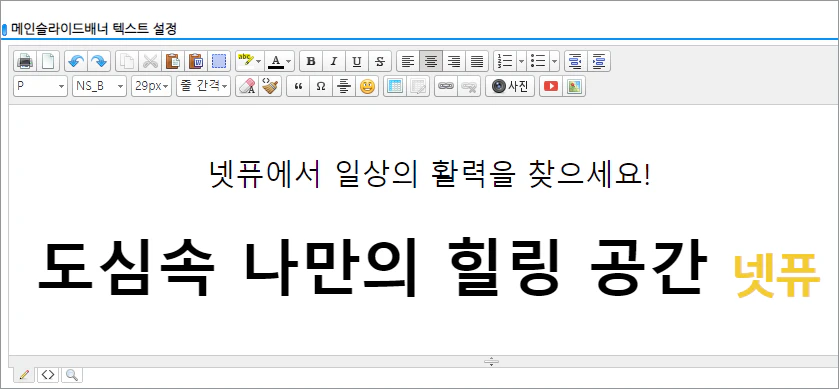Click the table properties edit icon

[418, 86]
